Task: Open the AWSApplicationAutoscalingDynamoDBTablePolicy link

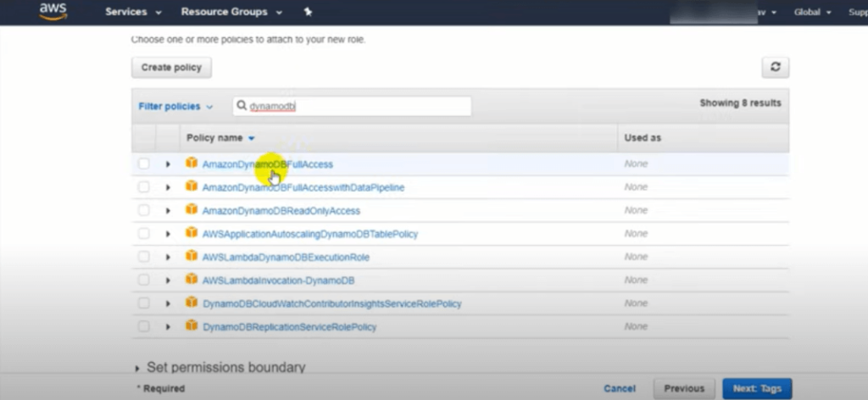Action: point(310,234)
